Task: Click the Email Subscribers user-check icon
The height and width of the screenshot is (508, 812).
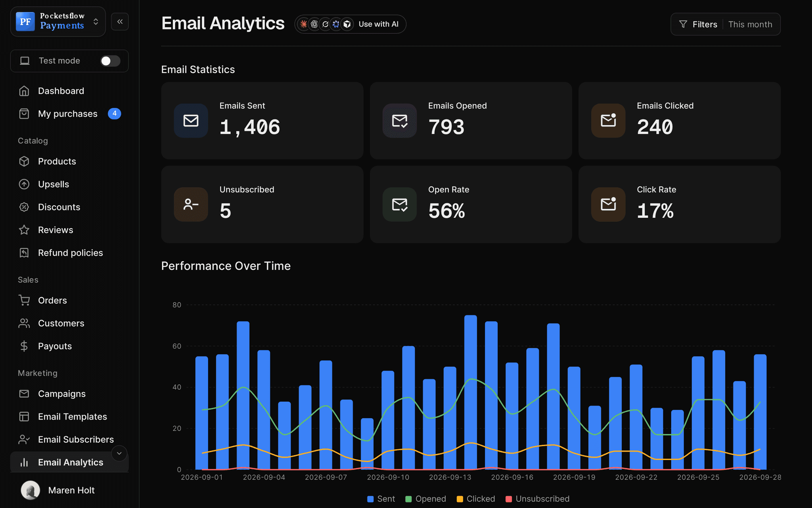Action: click(x=24, y=439)
